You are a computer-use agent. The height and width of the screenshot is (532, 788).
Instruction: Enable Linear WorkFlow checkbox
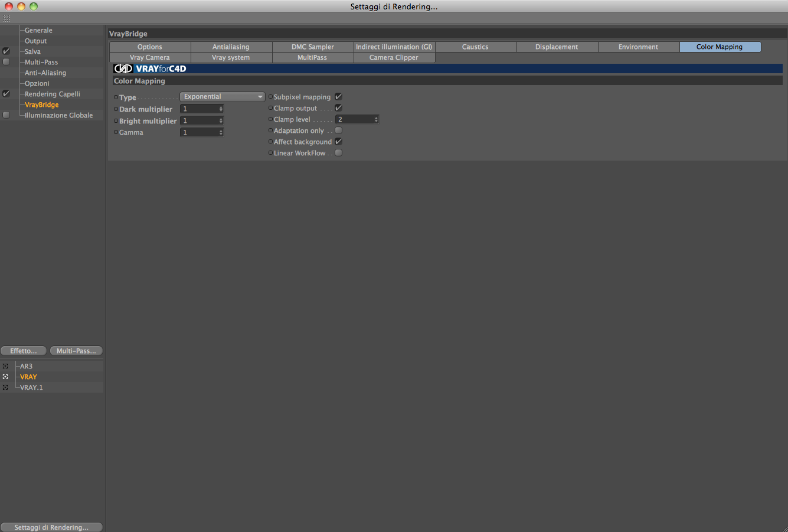coord(339,152)
